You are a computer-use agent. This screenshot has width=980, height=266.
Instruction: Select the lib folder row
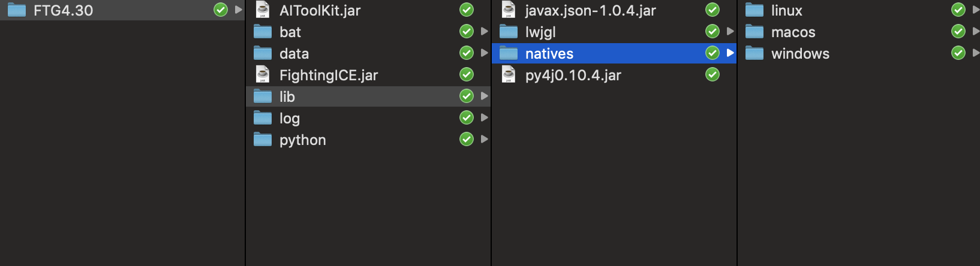tap(368, 96)
